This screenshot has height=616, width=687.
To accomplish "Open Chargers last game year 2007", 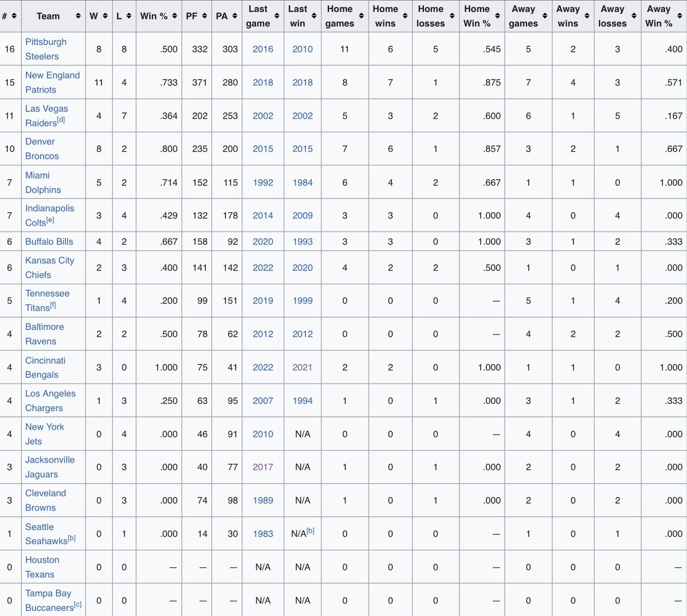I will 263,400.
